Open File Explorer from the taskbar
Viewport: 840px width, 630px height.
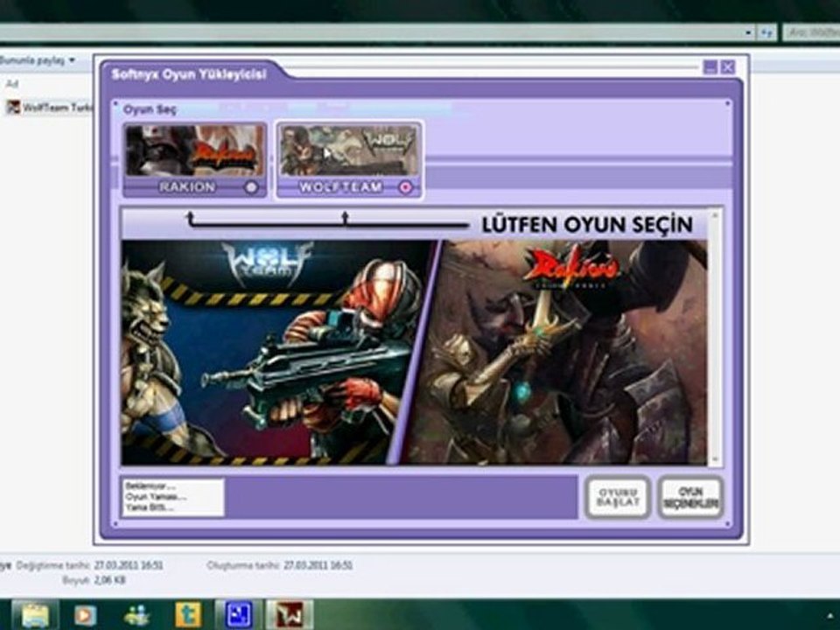pos(35,615)
